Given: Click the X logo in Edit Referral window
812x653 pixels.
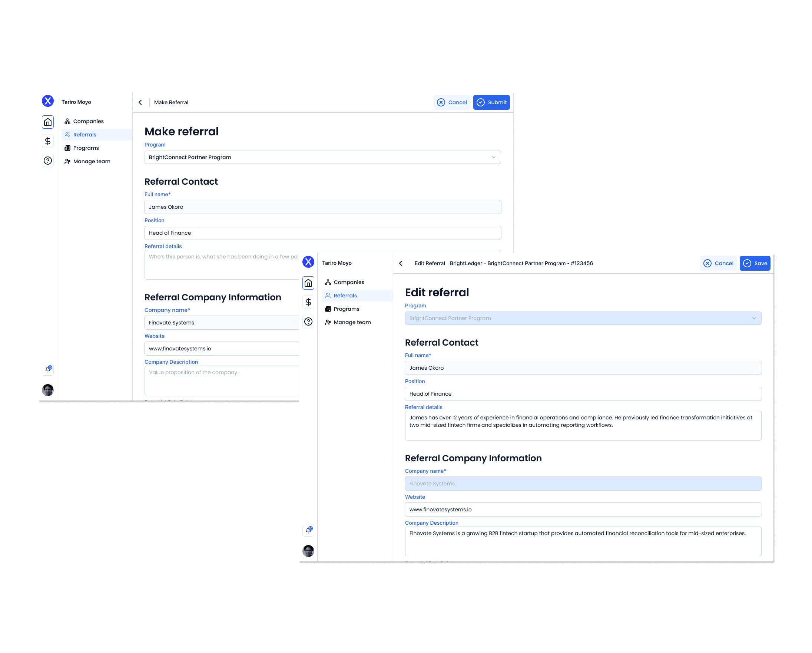Looking at the screenshot, I should 308,262.
